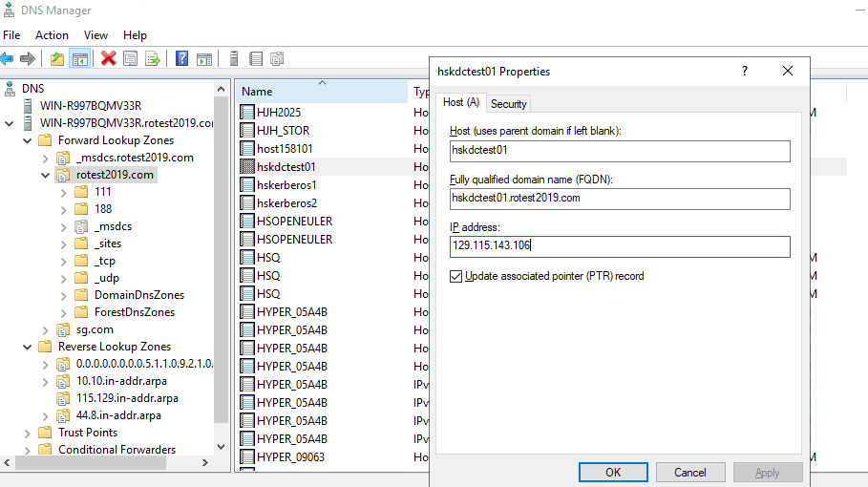Collapse the WIN-R997BQMV33R.rotest2019 server node
The image size is (868, 487).
point(9,123)
